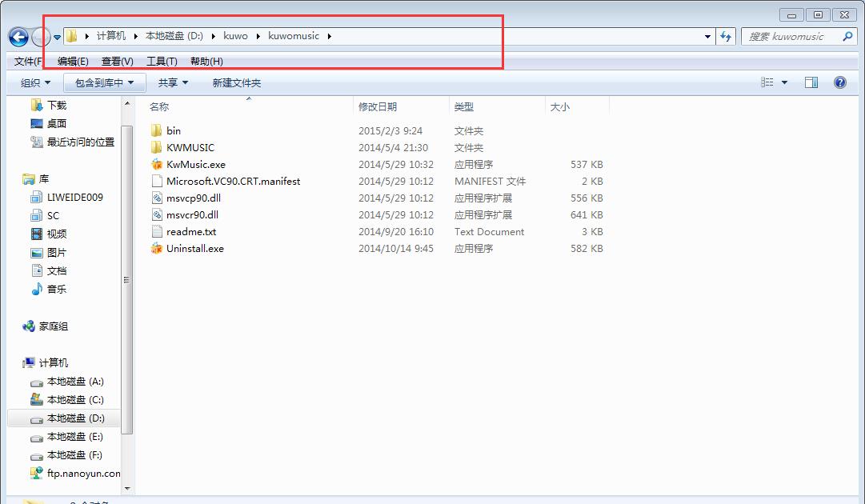Click 计算机 in the address breadcrumb
Screen dimensions: 865x504
[x=111, y=36]
